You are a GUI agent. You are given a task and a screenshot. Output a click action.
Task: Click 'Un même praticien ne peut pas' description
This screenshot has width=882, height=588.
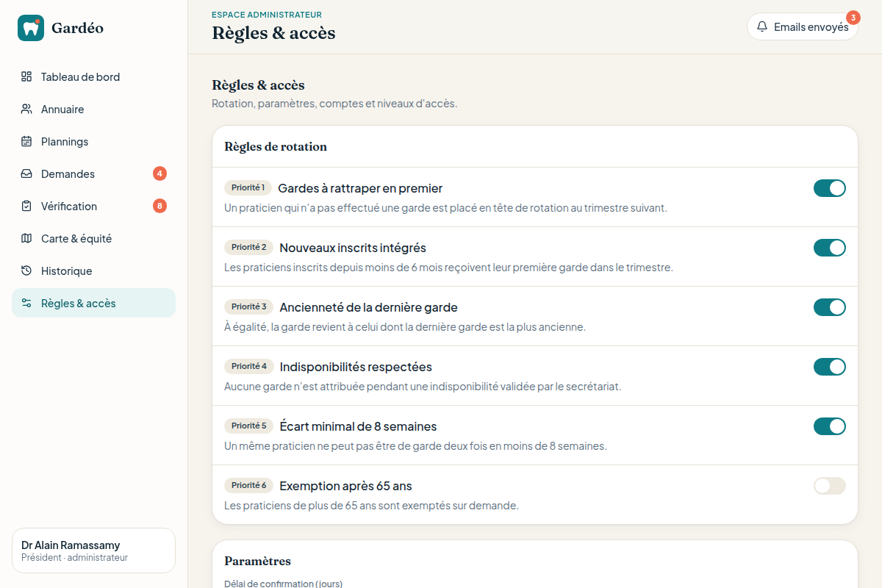pos(415,446)
